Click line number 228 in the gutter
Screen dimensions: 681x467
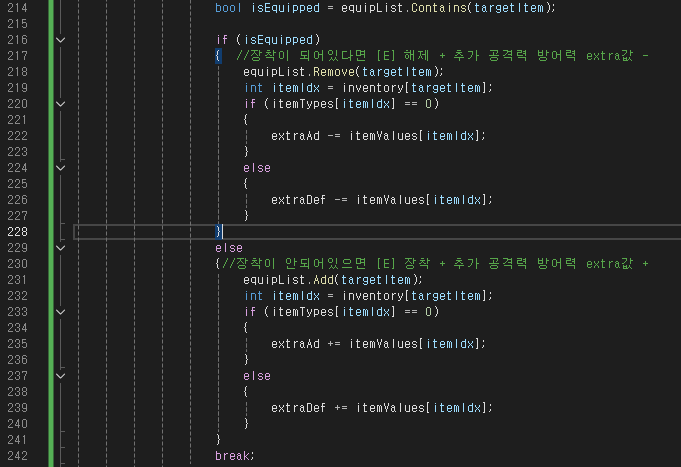click(17, 232)
